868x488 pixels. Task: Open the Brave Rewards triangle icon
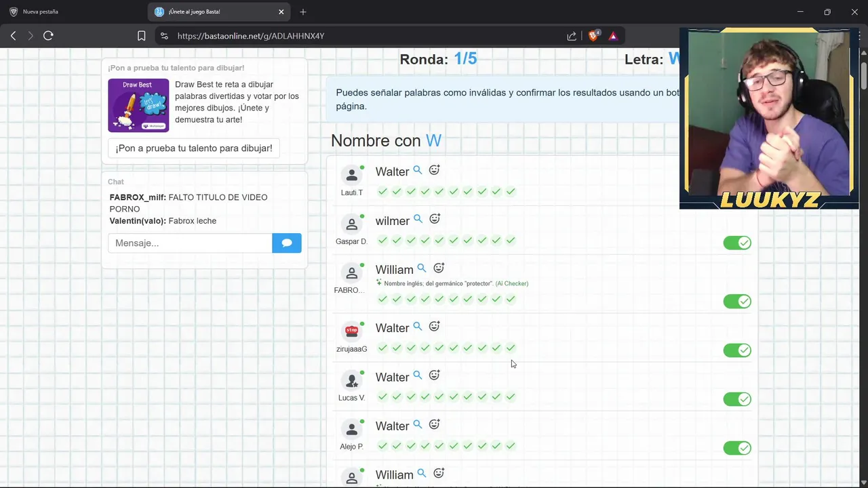pos(613,36)
